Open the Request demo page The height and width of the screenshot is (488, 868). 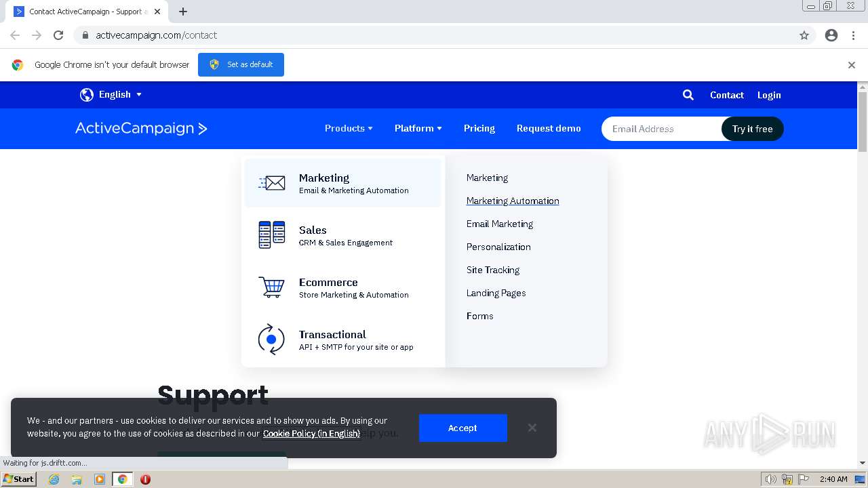549,128
